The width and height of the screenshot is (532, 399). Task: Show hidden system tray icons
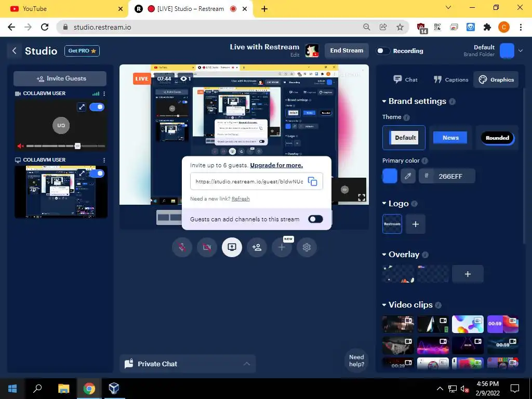click(440, 389)
